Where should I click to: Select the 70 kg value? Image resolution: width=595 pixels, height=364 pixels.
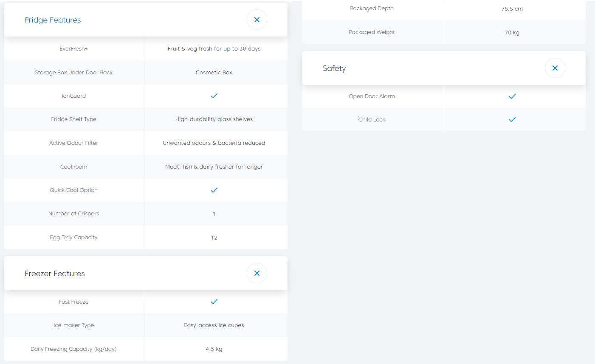click(512, 33)
